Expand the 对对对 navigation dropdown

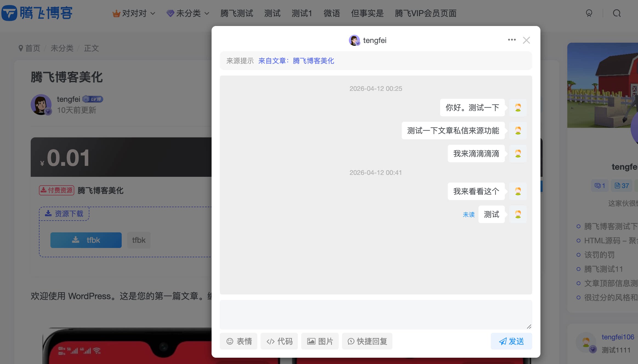click(133, 13)
